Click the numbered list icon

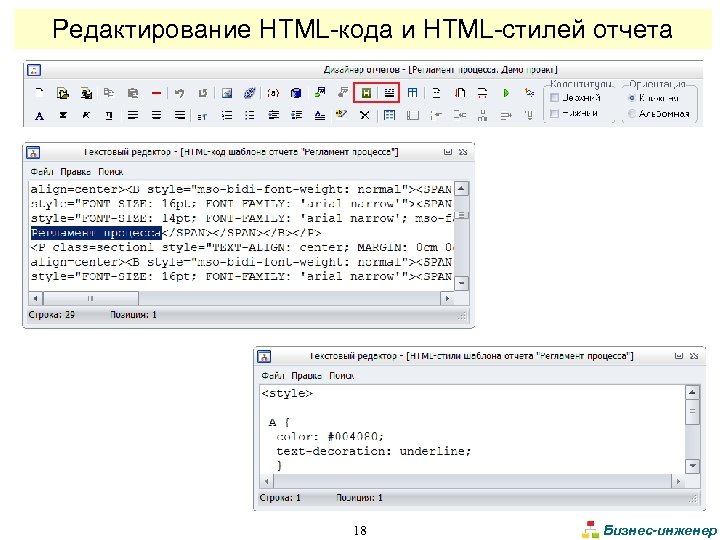[x=226, y=116]
